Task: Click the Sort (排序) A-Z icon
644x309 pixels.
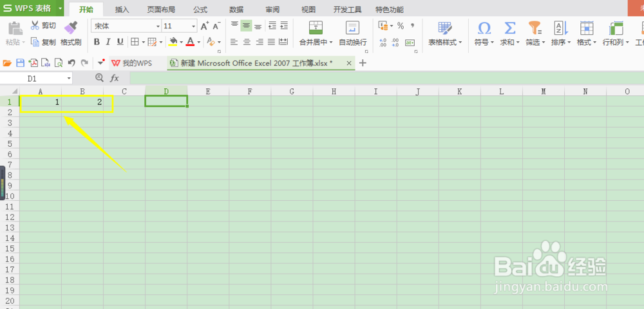Action: tap(561, 28)
